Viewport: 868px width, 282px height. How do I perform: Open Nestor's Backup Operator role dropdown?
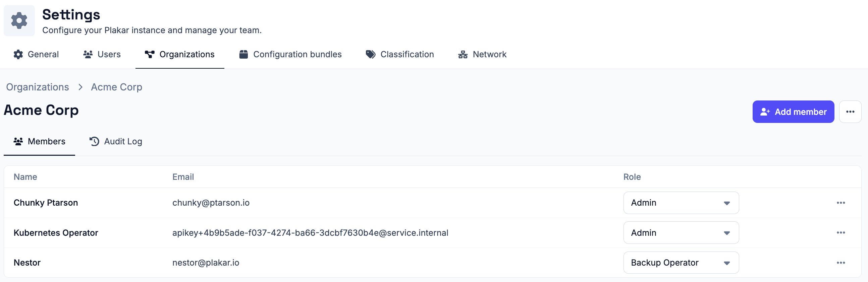681,263
